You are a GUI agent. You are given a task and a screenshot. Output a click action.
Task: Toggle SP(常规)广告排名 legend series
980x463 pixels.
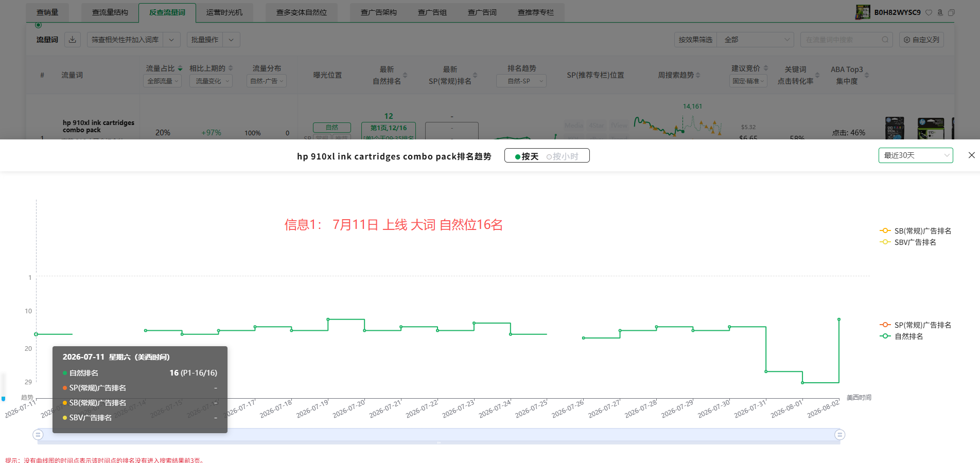916,325
